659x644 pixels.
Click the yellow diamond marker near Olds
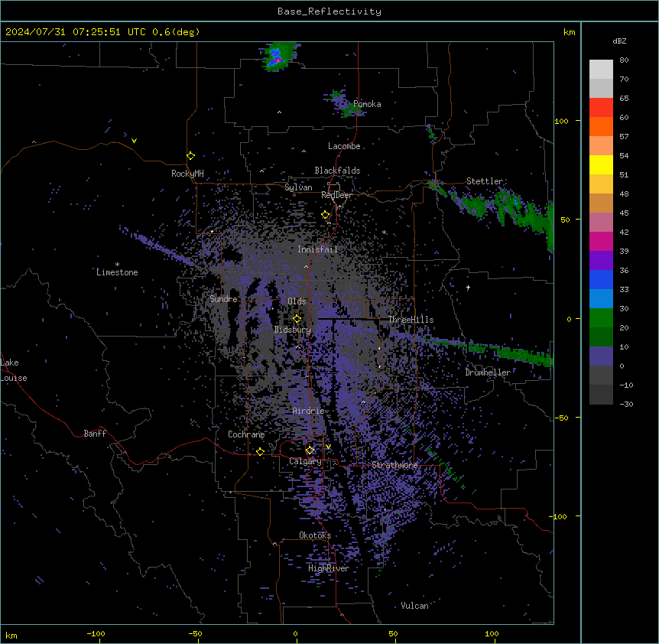(297, 318)
